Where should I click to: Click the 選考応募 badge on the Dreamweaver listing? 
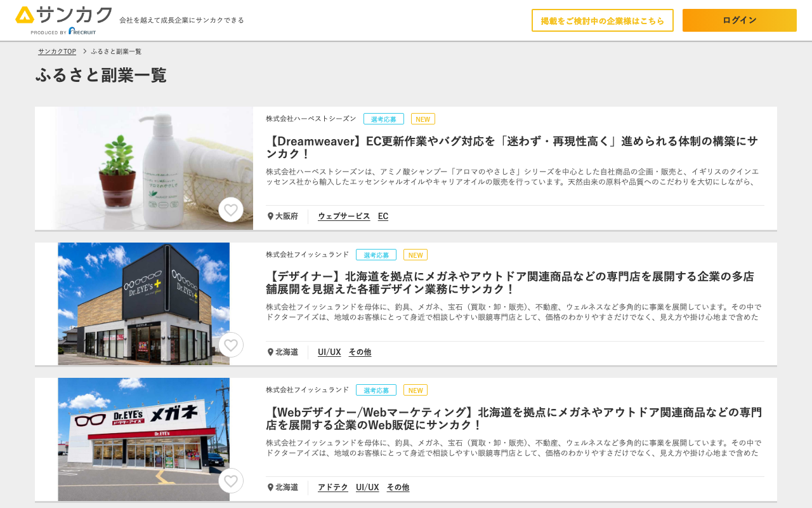384,119
